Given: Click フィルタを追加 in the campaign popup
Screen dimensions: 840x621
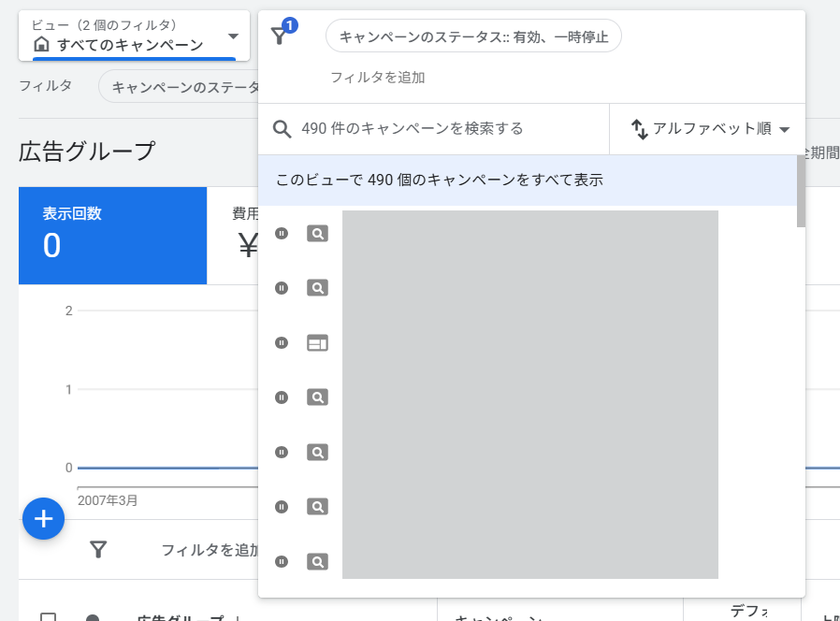Looking at the screenshot, I should 377,78.
